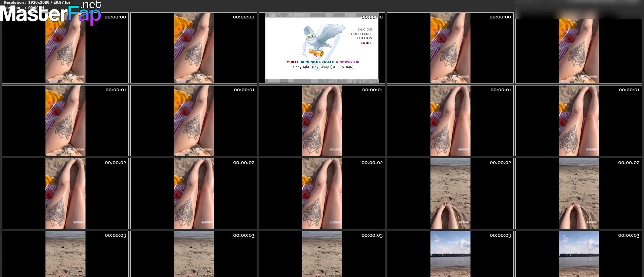Click the last thumbnail in the 00:00:01 row
This screenshot has width=644, height=277.
point(578,121)
